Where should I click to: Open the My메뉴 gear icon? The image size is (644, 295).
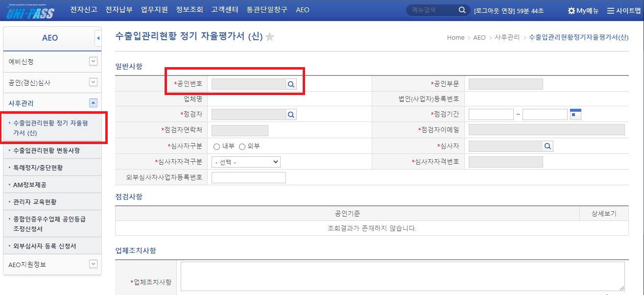[571, 10]
